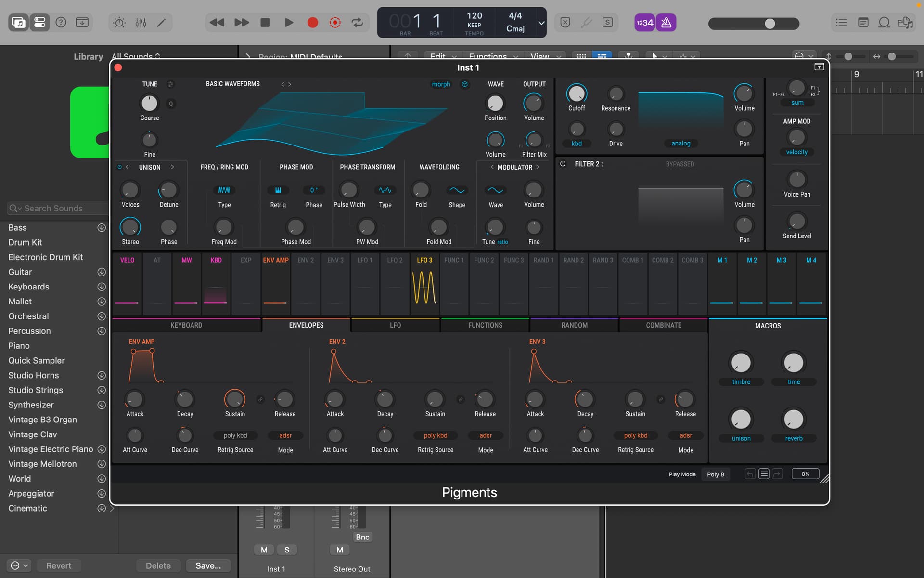924x578 pixels.
Task: Enable the morph wavetable mode
Action: tap(441, 84)
